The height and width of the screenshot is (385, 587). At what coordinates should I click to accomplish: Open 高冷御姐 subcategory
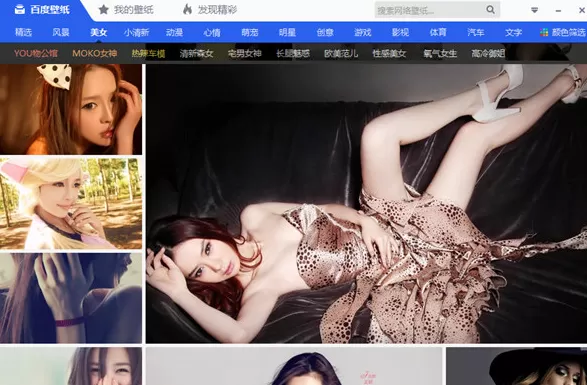click(488, 54)
